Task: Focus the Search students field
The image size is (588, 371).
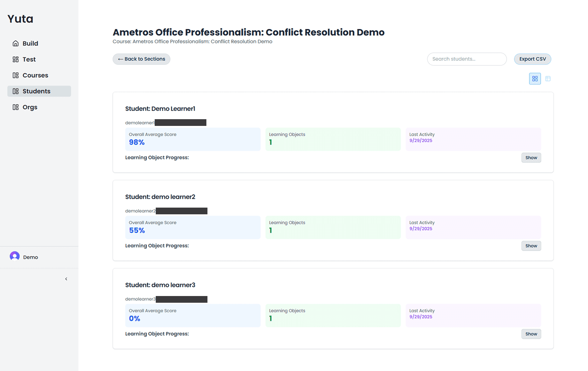Action: 467,59
